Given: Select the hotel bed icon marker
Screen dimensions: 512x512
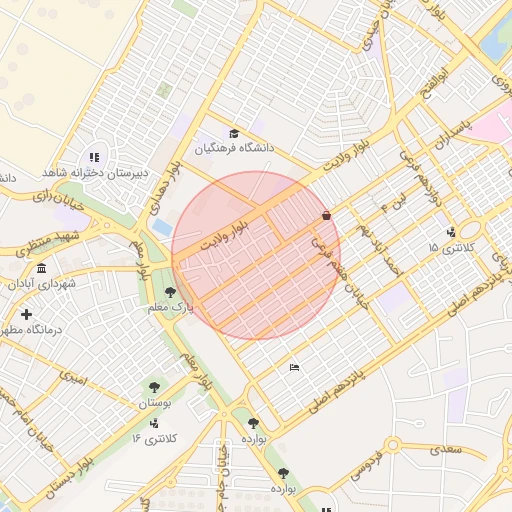Looking at the screenshot, I should click(294, 368).
